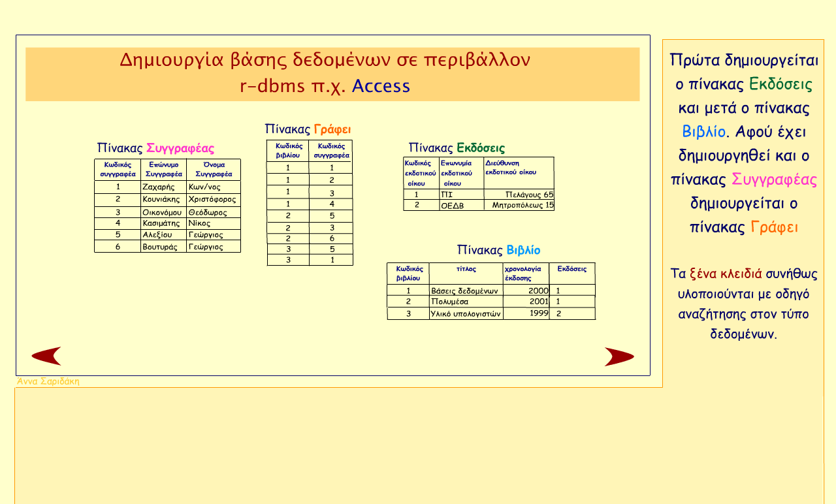
Task: Click the first name Κων/νος
Action: tap(204, 187)
